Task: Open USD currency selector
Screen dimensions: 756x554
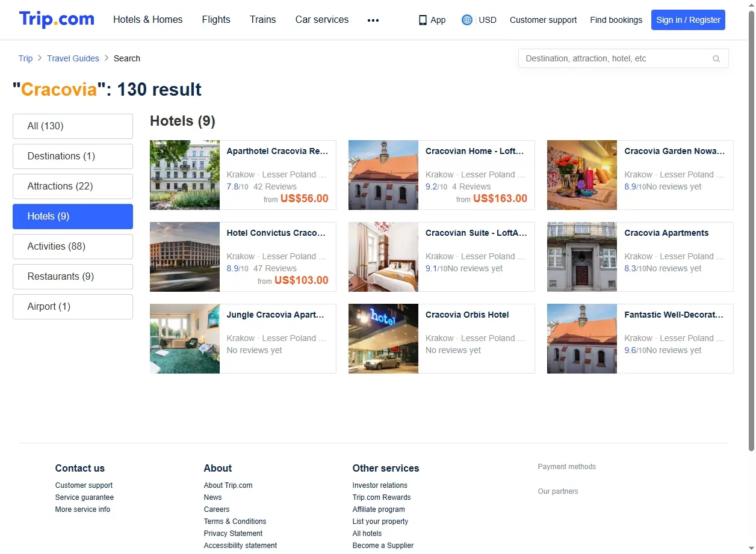Action: (488, 20)
